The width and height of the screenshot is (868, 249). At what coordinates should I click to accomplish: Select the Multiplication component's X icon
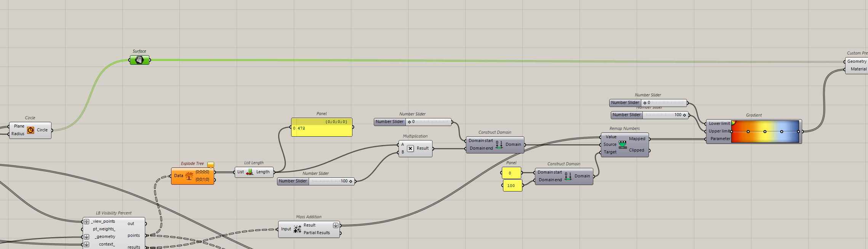410,148
